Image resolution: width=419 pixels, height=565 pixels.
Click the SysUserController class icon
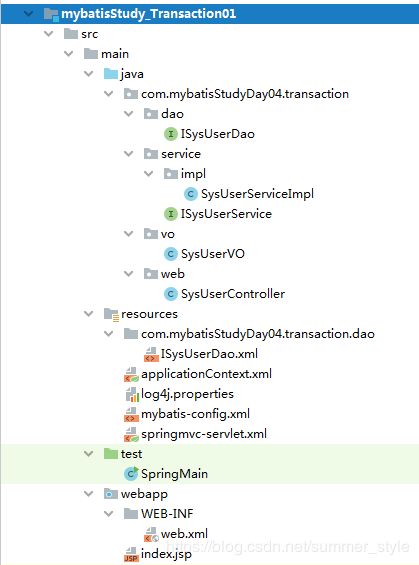click(x=171, y=294)
